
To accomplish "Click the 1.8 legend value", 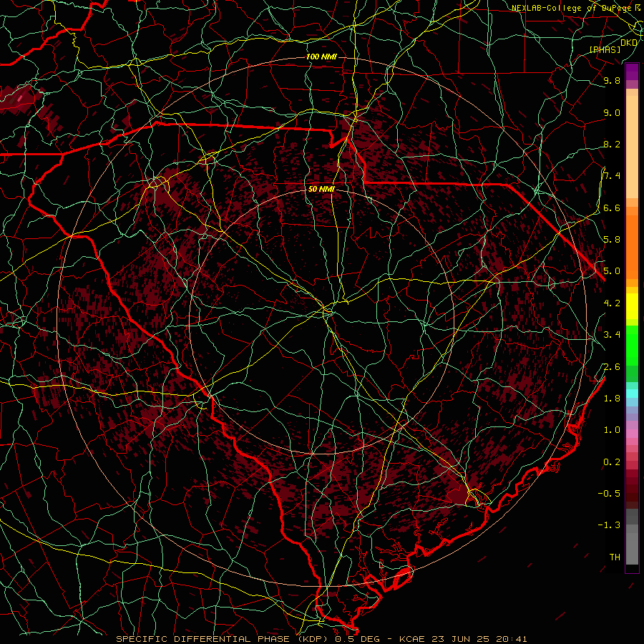I will coord(612,399).
